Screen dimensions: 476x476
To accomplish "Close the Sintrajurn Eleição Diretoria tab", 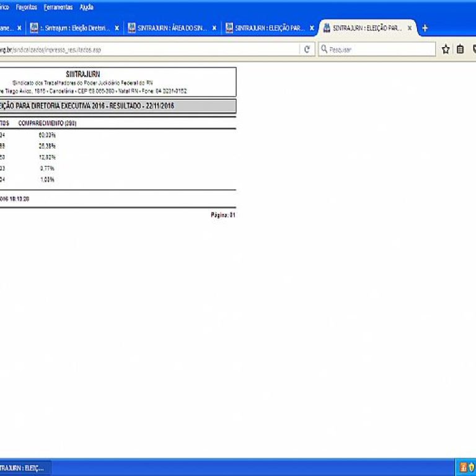I will coord(117,28).
